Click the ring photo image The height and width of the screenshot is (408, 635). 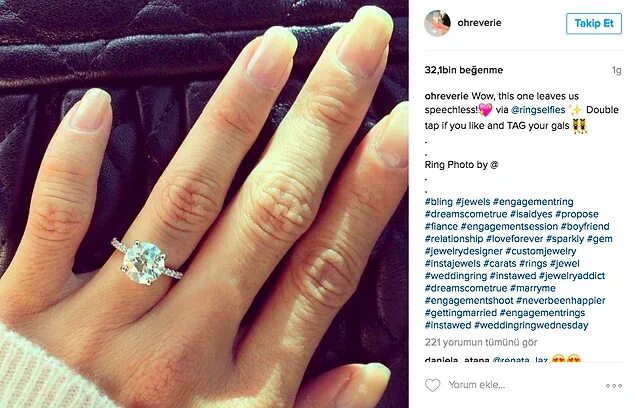click(x=204, y=204)
